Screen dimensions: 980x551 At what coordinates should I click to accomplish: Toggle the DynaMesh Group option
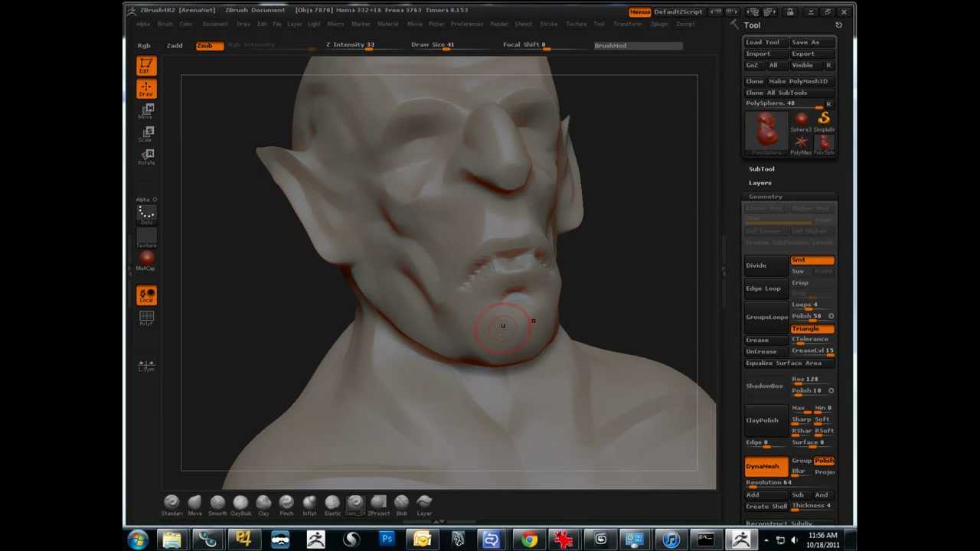pyautogui.click(x=802, y=461)
